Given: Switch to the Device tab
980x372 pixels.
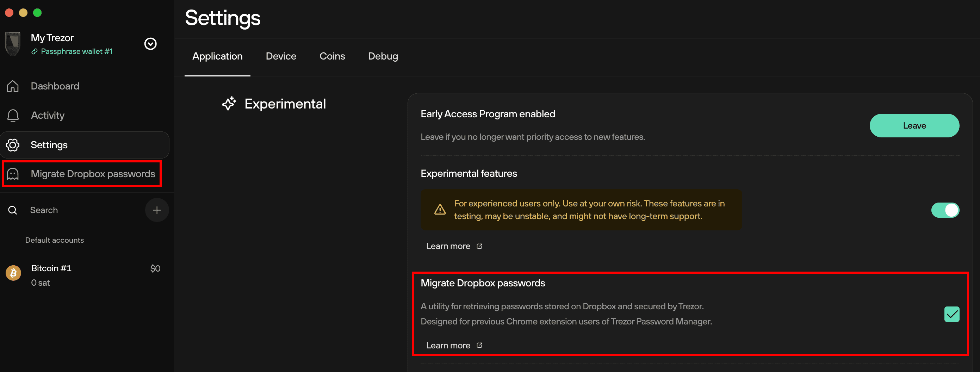Looking at the screenshot, I should (x=281, y=56).
